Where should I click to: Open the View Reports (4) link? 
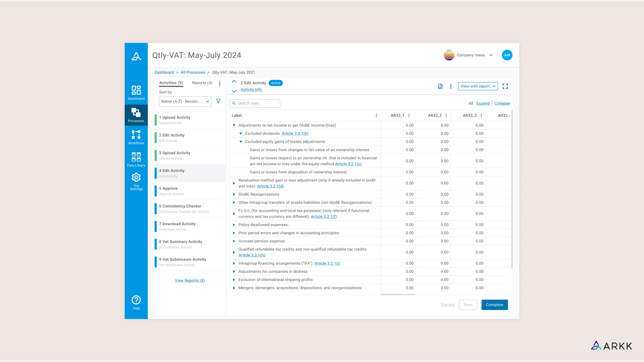point(189,281)
